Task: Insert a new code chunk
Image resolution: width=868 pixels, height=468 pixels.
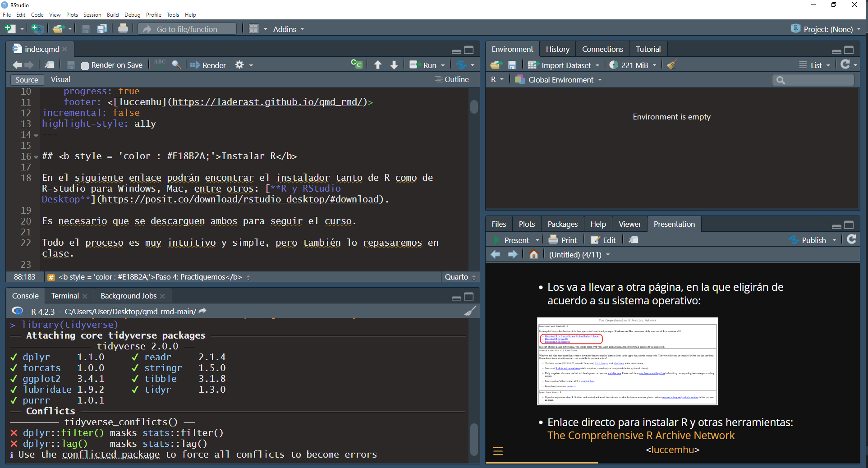Action: tap(356, 64)
